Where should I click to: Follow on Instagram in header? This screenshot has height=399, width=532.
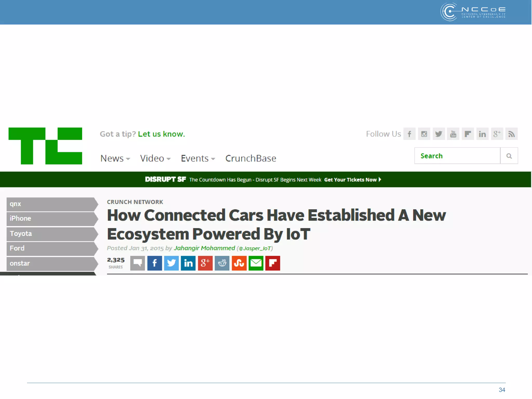point(424,134)
